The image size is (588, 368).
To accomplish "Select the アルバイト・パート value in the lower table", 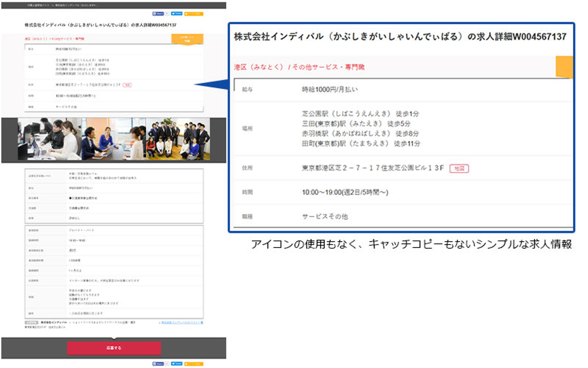I will pos(81,230).
